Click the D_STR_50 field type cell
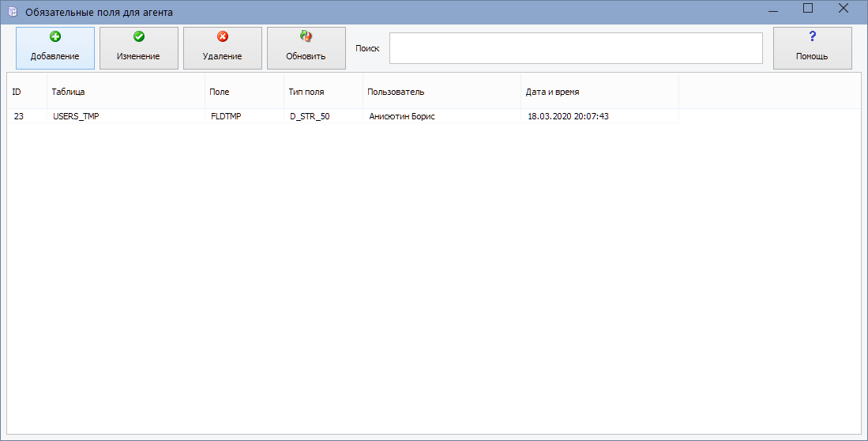The height and width of the screenshot is (441, 868). [x=310, y=116]
